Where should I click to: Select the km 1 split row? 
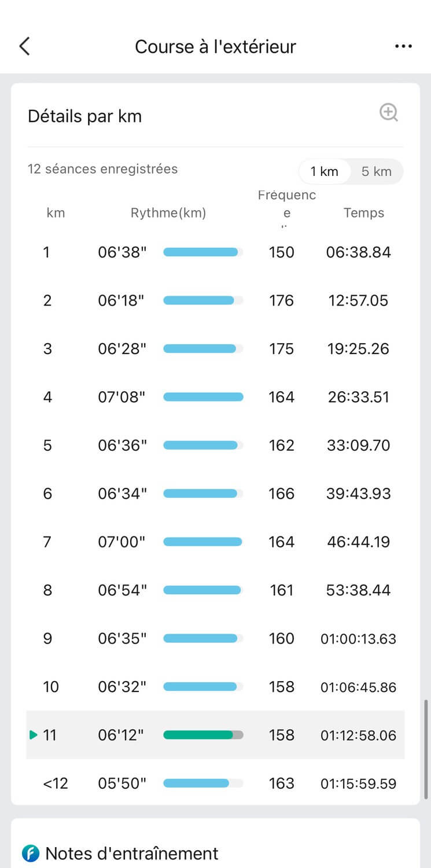coord(215,252)
